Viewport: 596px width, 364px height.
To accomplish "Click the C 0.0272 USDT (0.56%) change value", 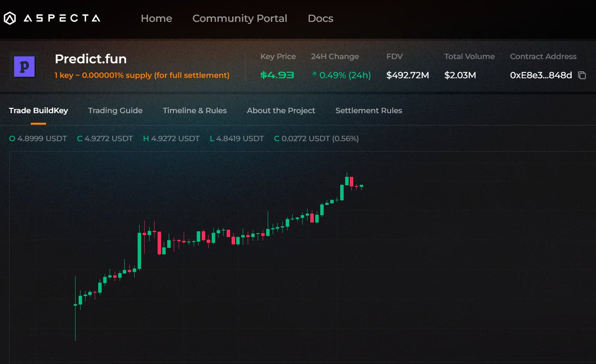I will [316, 139].
